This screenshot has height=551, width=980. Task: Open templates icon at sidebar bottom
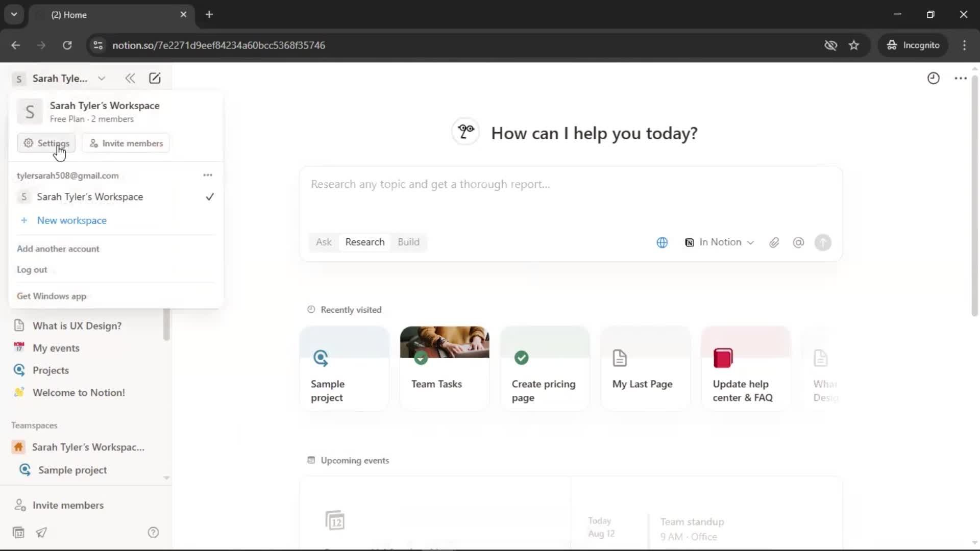(x=18, y=532)
